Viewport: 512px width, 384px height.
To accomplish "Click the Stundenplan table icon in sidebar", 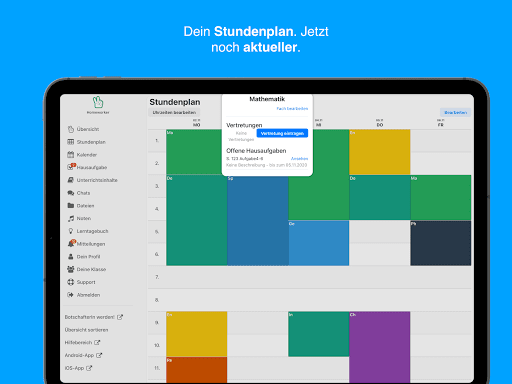I will pyautogui.click(x=71, y=142).
